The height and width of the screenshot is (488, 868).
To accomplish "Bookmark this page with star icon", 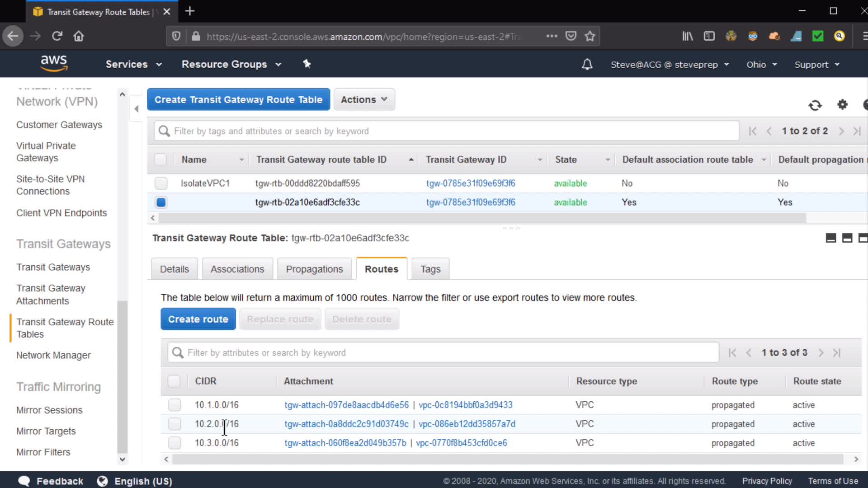I will pos(590,36).
